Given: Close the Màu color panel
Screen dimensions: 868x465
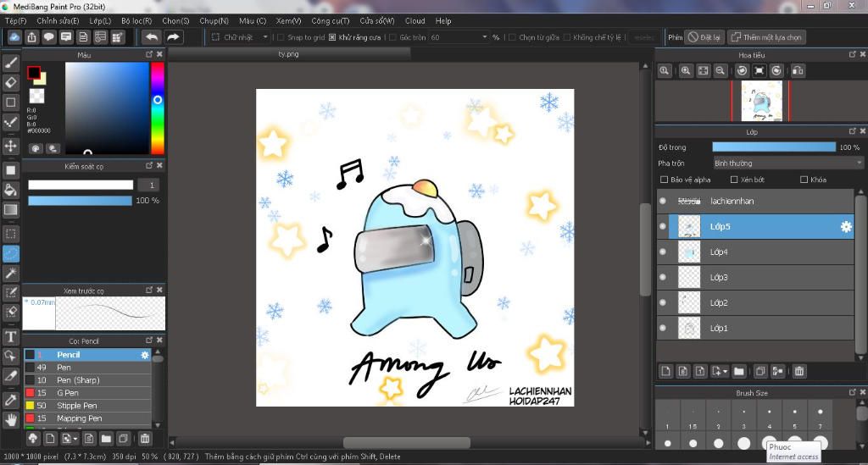Looking at the screenshot, I should click(x=160, y=54).
